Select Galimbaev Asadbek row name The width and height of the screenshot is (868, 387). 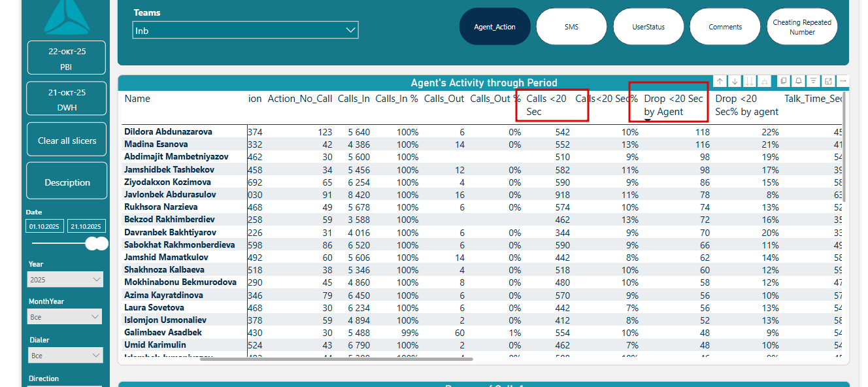coord(163,332)
